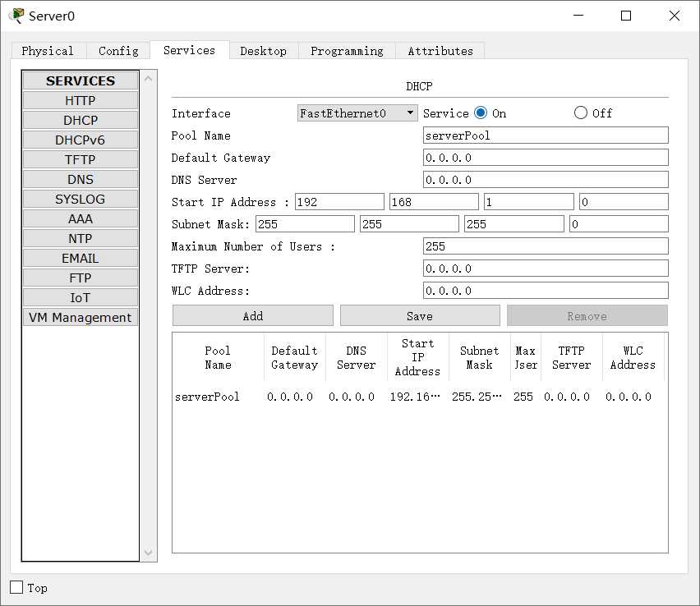Save the DHCP pool settings
This screenshot has width=700, height=606.
pos(420,316)
